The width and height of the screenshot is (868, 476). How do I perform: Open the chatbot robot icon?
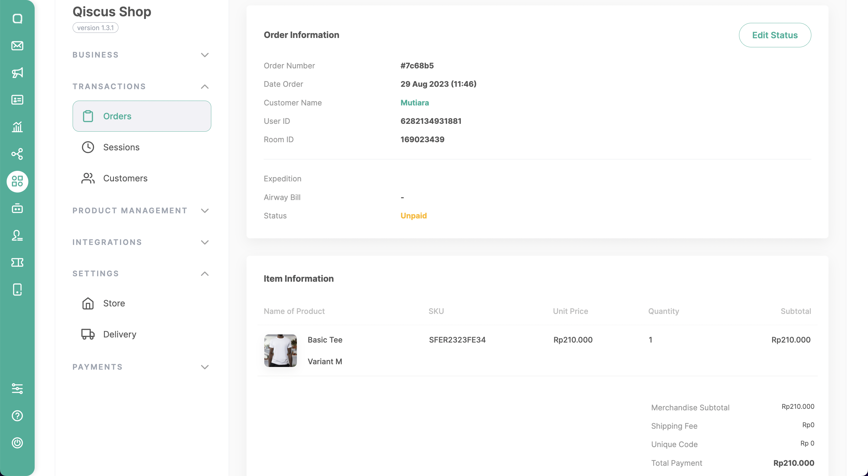17,208
